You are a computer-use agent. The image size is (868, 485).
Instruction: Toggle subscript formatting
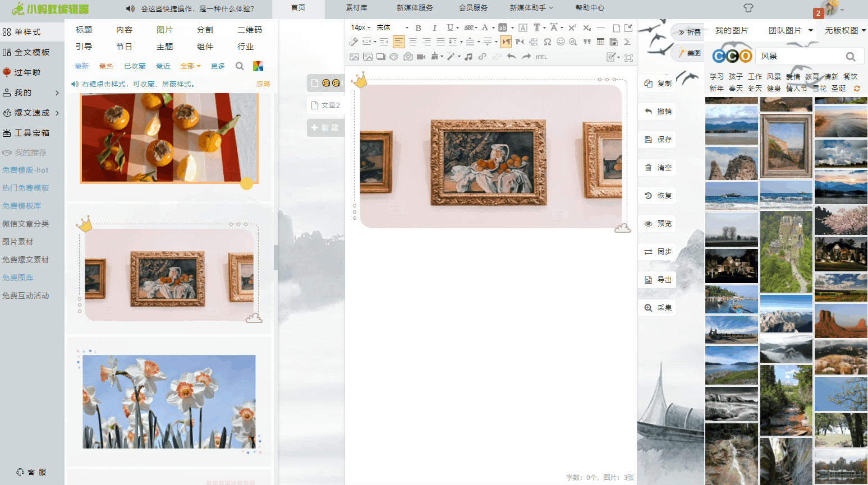pyautogui.click(x=587, y=27)
